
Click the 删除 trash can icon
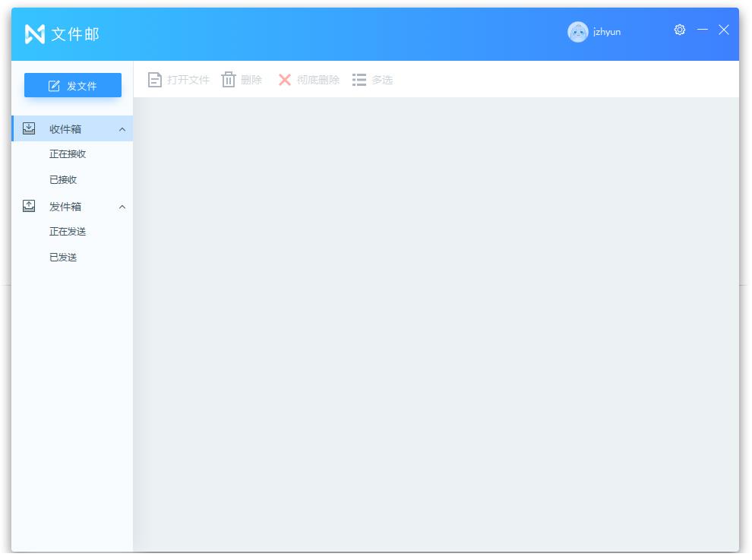[229, 79]
